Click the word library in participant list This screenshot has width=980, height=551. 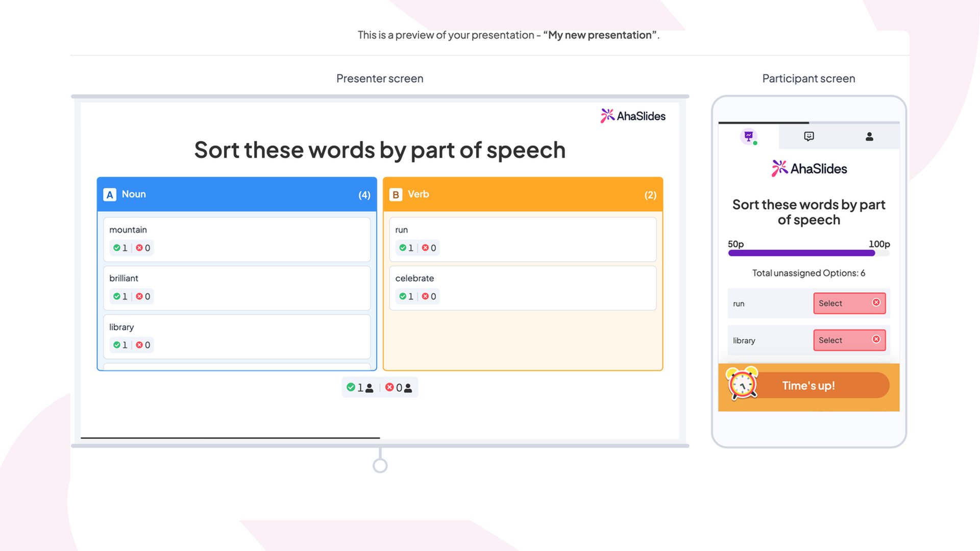click(x=744, y=340)
